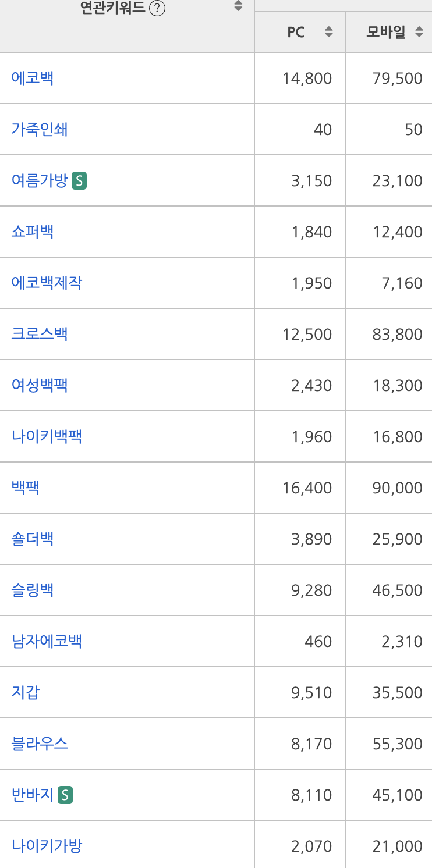Select the 여름가방 keyword
This screenshot has height=868, width=432.
(40, 181)
